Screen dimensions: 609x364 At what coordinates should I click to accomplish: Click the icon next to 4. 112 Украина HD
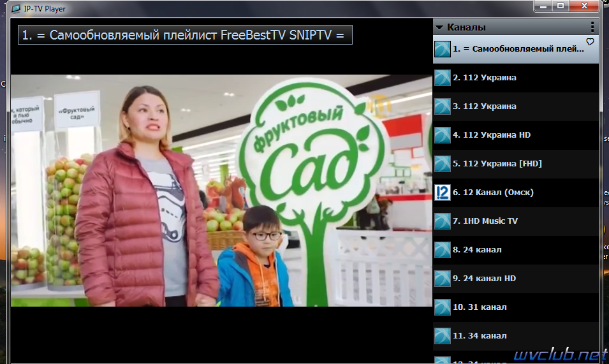coord(443,135)
